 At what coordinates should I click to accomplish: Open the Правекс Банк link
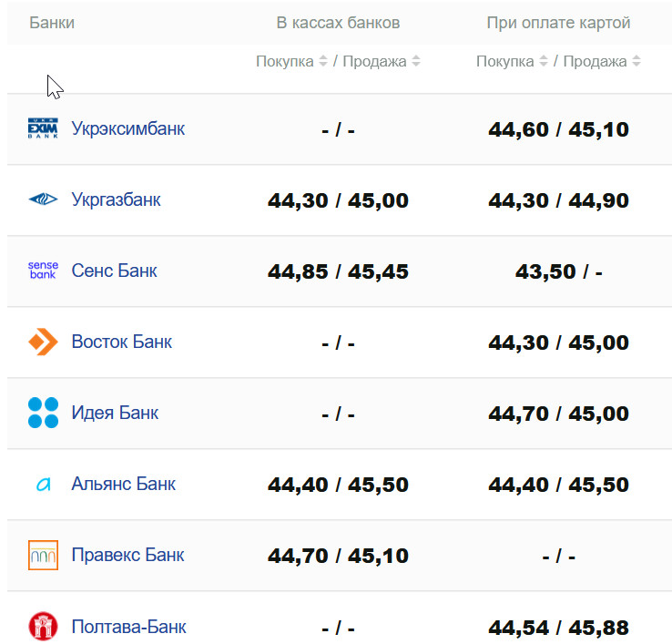point(127,555)
